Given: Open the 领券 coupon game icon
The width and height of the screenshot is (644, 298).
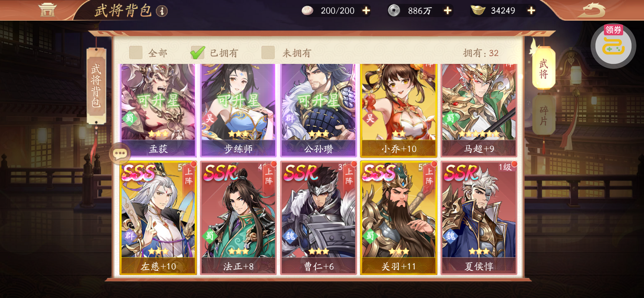Looking at the screenshot, I should pyautogui.click(x=613, y=46).
